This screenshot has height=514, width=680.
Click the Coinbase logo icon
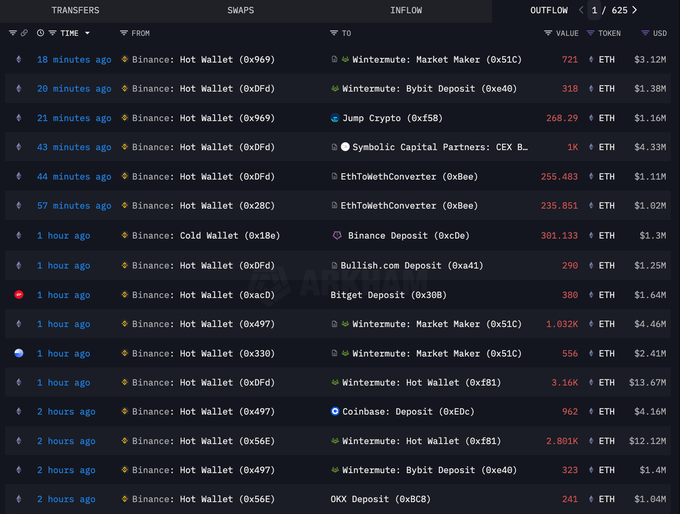click(x=335, y=411)
